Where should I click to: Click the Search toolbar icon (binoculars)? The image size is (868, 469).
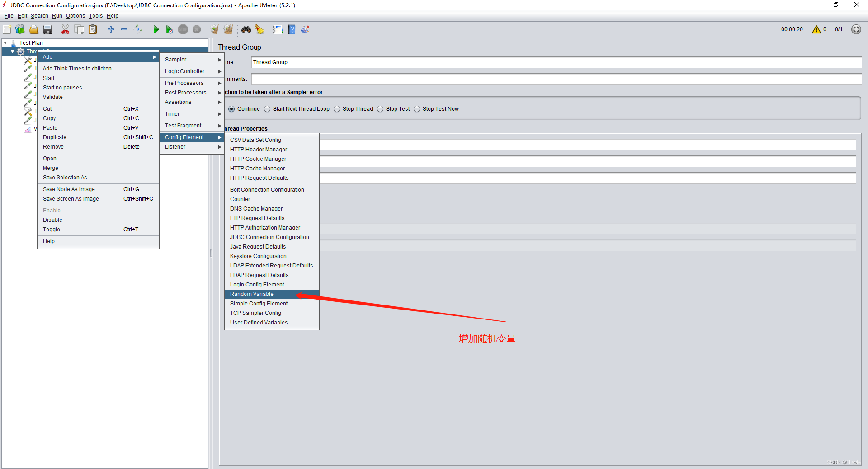[246, 29]
